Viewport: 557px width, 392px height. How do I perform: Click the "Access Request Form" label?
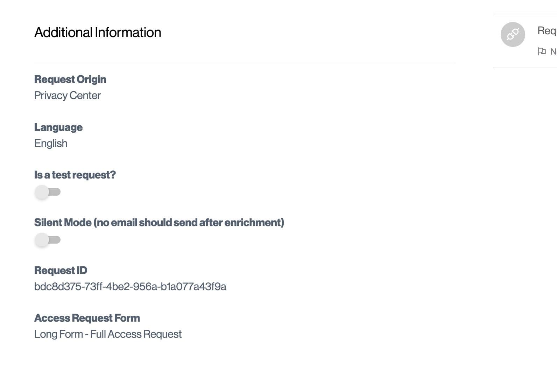pos(87,318)
